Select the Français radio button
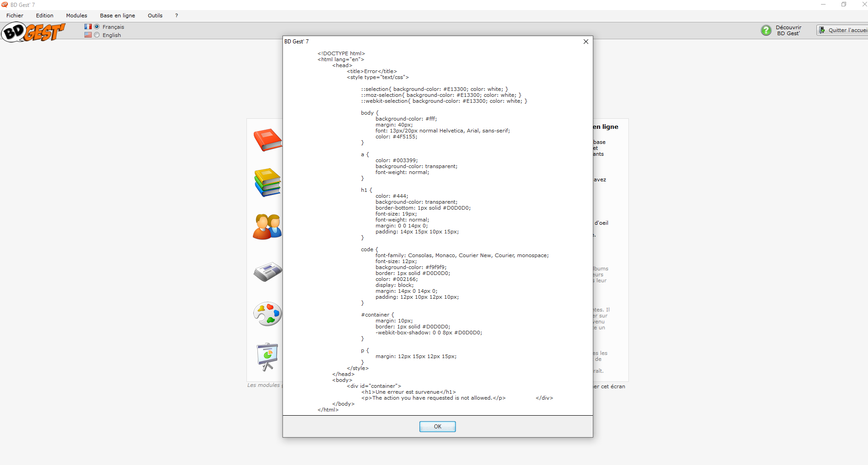Screen dimensions: 868x465 97,27
